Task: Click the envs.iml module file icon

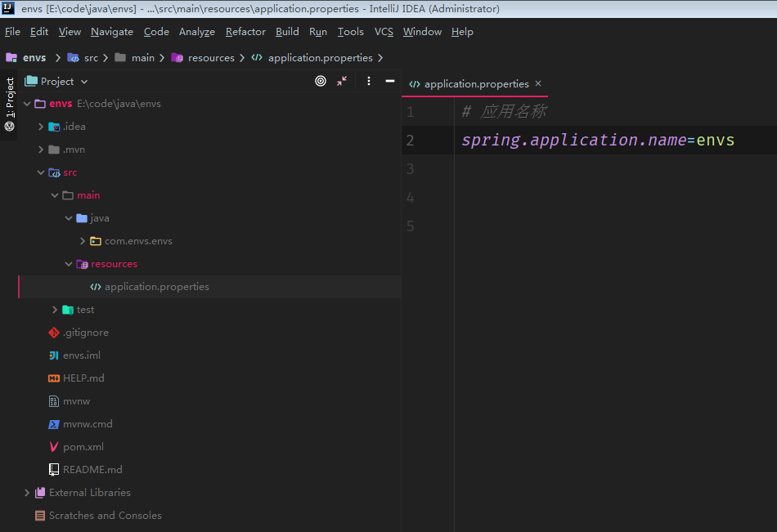Action: 54,355
